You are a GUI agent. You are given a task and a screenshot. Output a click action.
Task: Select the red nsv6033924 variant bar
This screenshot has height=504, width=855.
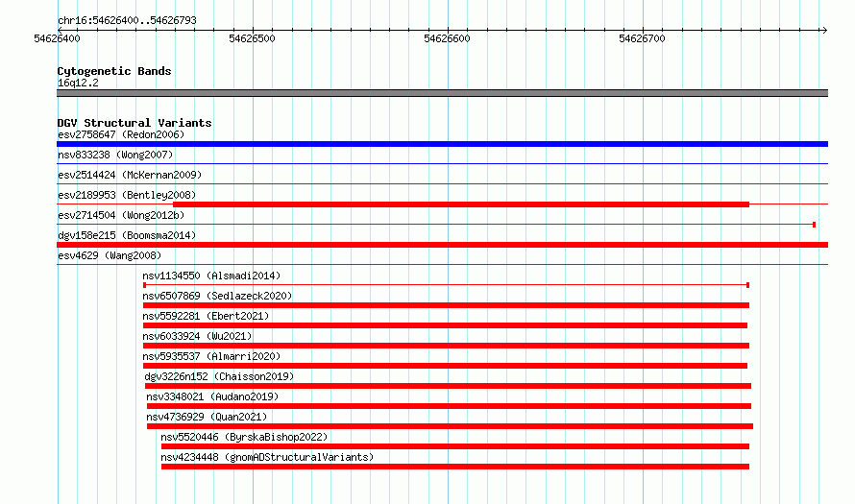click(446, 346)
